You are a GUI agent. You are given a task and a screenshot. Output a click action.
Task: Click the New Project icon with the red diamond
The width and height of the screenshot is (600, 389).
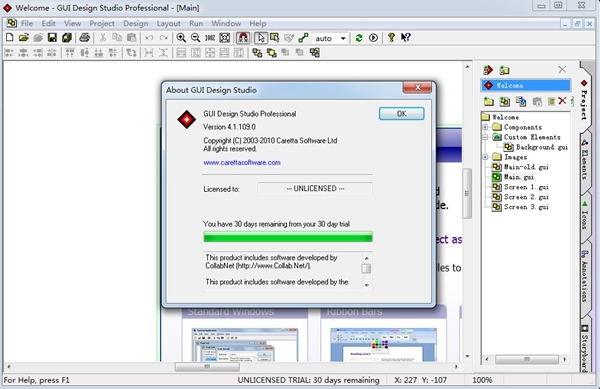click(x=488, y=70)
